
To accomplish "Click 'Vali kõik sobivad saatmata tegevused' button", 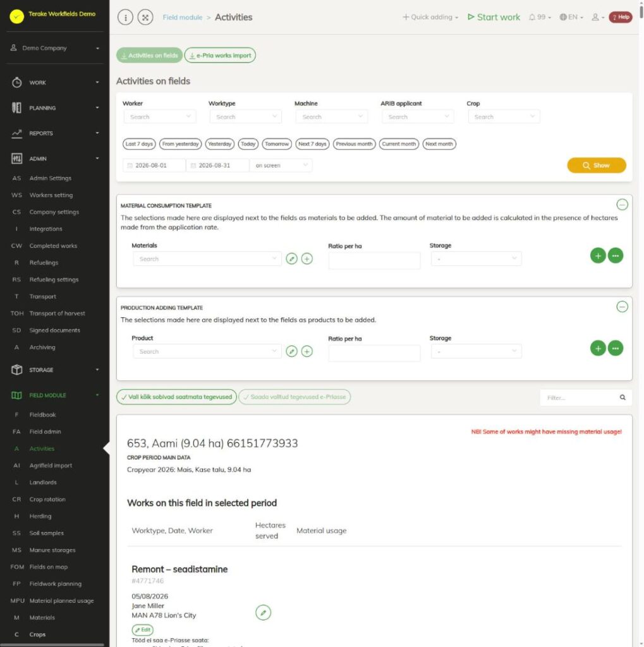I will [177, 397].
